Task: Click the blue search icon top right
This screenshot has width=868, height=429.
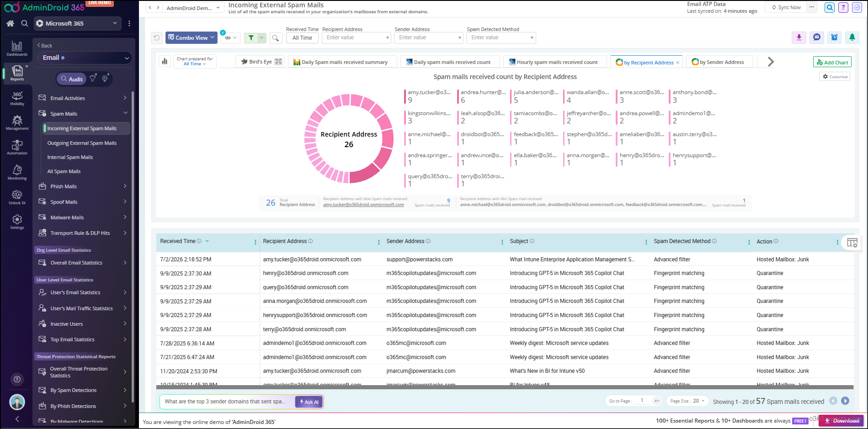Action: (830, 7)
